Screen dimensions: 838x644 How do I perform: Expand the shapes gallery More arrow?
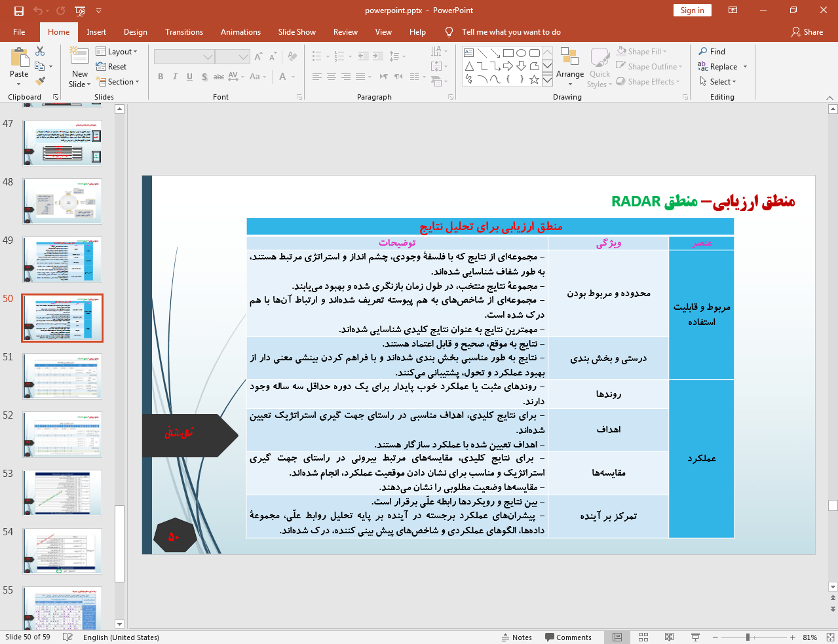[x=547, y=79]
